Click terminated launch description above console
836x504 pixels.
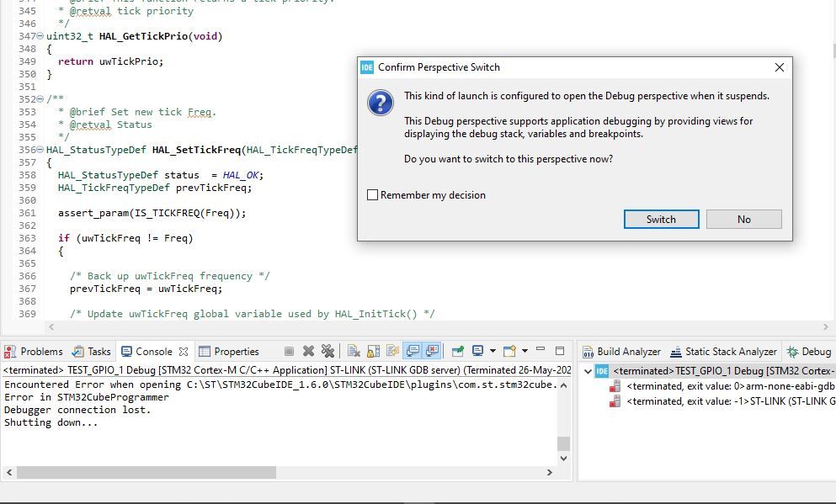287,369
